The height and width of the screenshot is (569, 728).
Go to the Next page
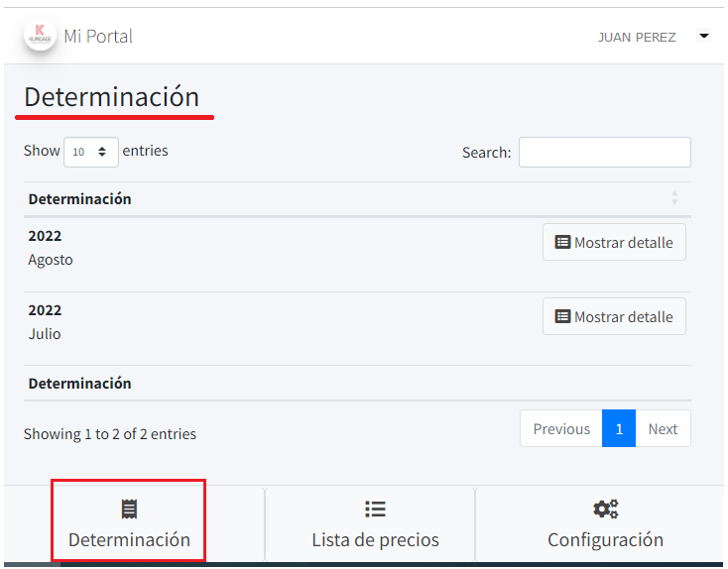[x=663, y=429]
